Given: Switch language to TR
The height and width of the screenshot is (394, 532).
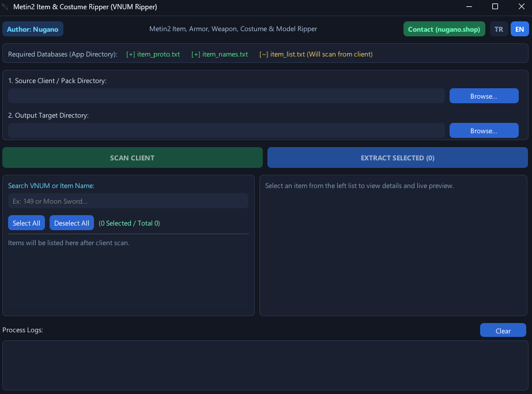Looking at the screenshot, I should 499,29.
